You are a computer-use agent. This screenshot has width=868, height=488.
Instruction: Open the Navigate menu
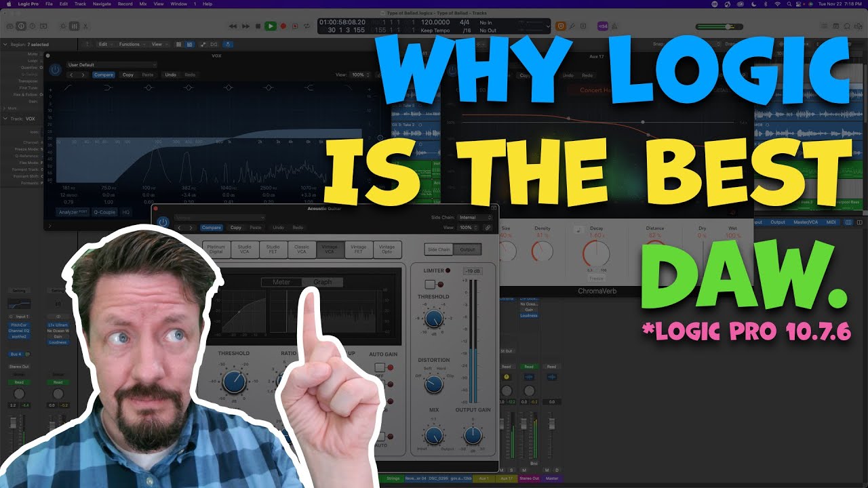tap(102, 4)
